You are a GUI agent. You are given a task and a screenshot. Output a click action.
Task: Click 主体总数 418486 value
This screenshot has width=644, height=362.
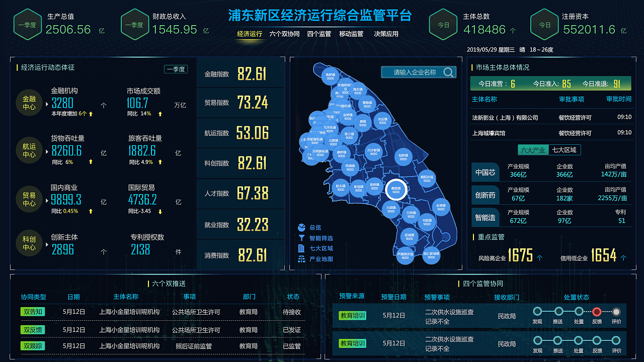[x=485, y=29]
